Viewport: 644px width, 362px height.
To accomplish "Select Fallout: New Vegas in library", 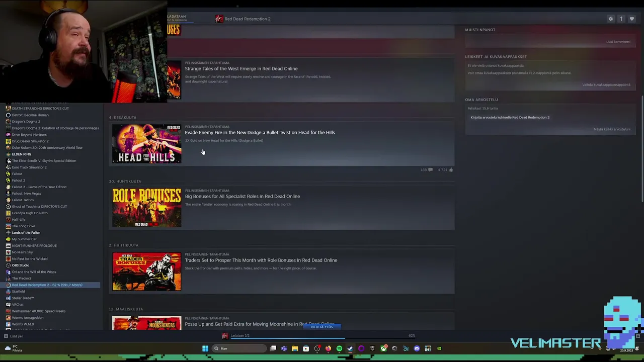I will click(x=27, y=194).
